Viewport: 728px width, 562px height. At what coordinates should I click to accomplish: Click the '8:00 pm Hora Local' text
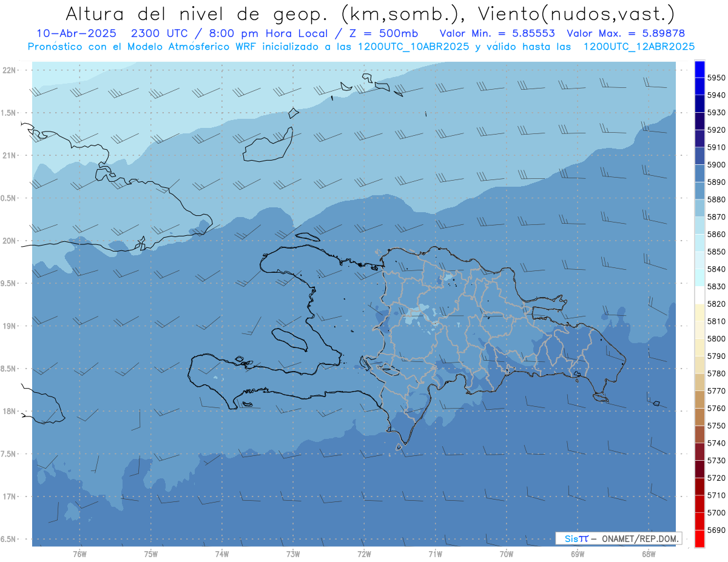pyautogui.click(x=268, y=33)
